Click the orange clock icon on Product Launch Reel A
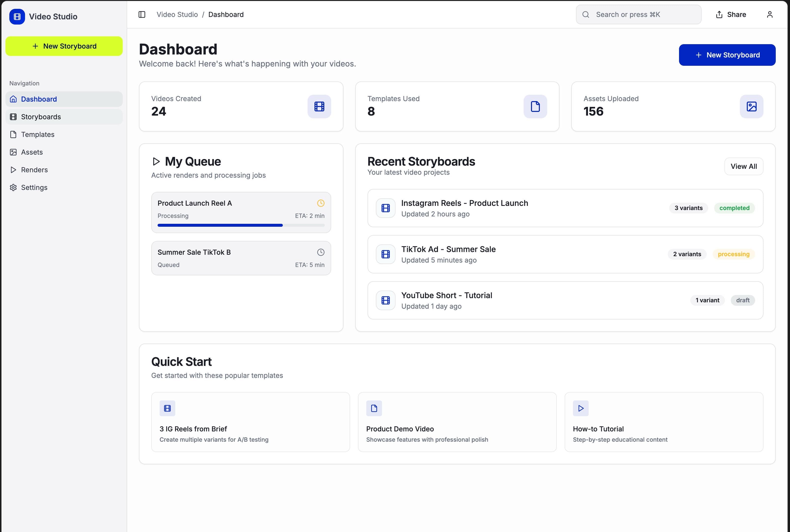 point(320,203)
